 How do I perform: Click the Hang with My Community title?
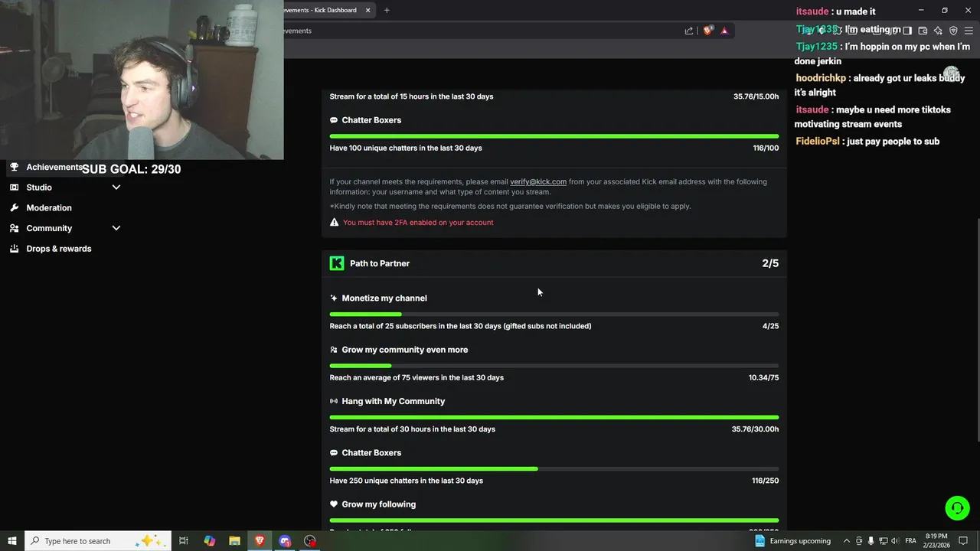coord(394,401)
